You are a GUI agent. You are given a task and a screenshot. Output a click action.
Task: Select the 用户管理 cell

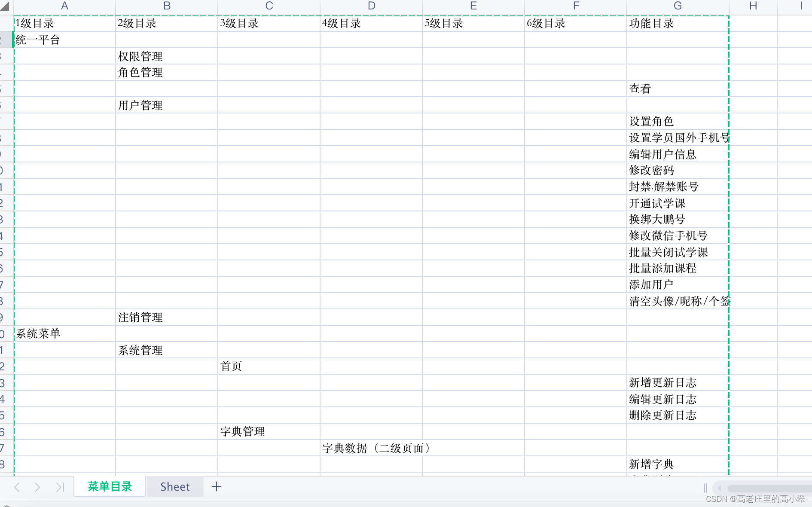[x=167, y=105]
